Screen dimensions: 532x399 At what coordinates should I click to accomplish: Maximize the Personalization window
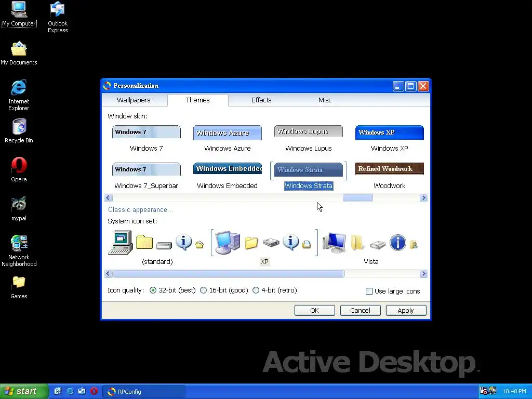410,86
